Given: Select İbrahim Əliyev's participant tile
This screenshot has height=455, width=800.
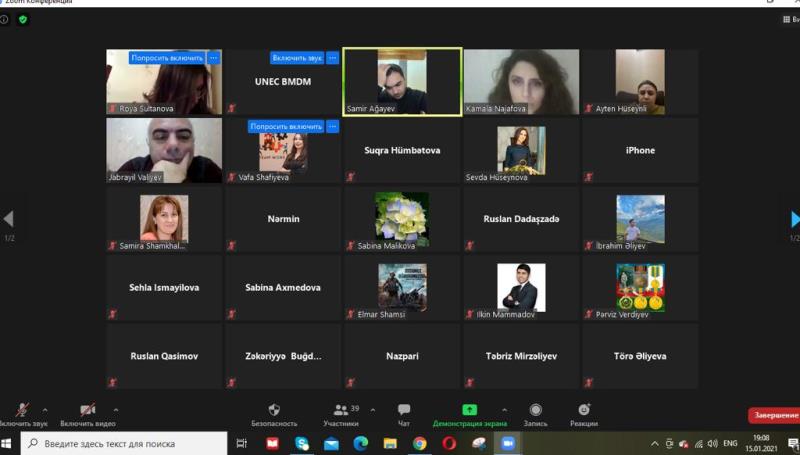Looking at the screenshot, I should 640,219.
